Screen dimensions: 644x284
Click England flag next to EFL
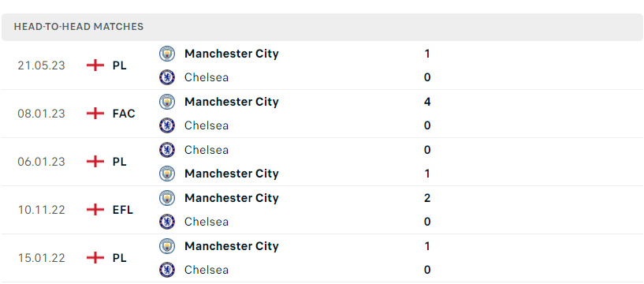(95, 210)
